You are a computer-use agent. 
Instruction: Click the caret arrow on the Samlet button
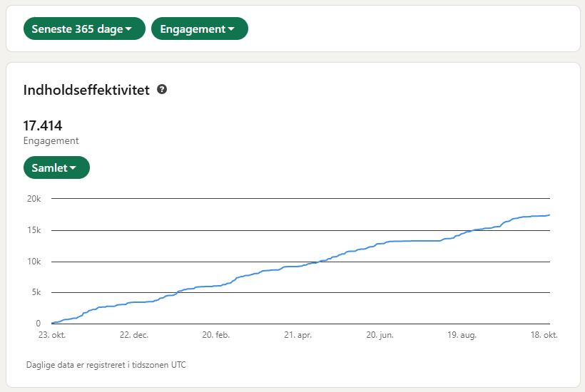click(x=73, y=168)
